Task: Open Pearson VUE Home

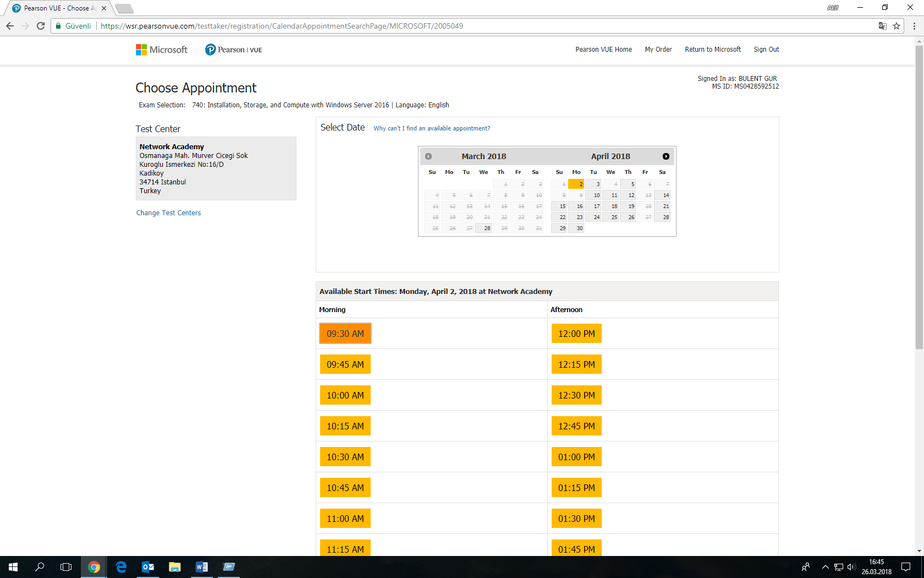Action: click(603, 50)
